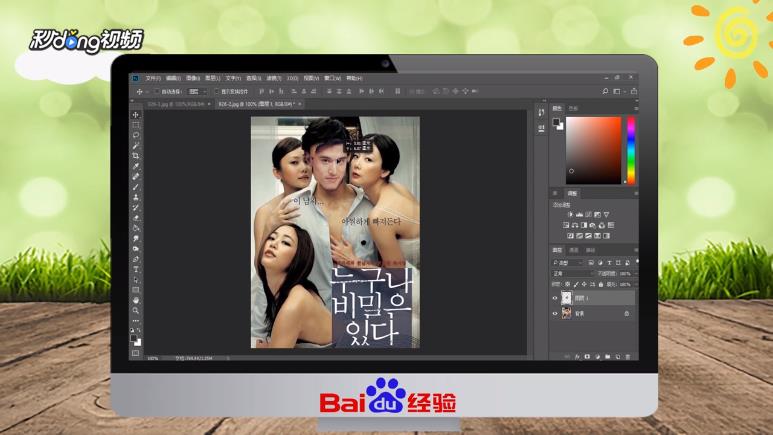This screenshot has width=773, height=435.
Task: Open the layer blend mode dropdown
Action: click(573, 273)
